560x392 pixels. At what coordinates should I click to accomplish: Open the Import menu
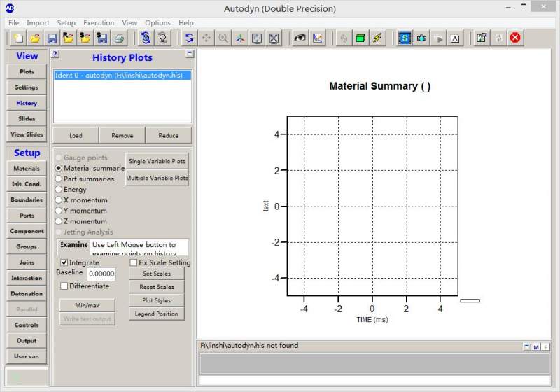pyautogui.click(x=38, y=22)
